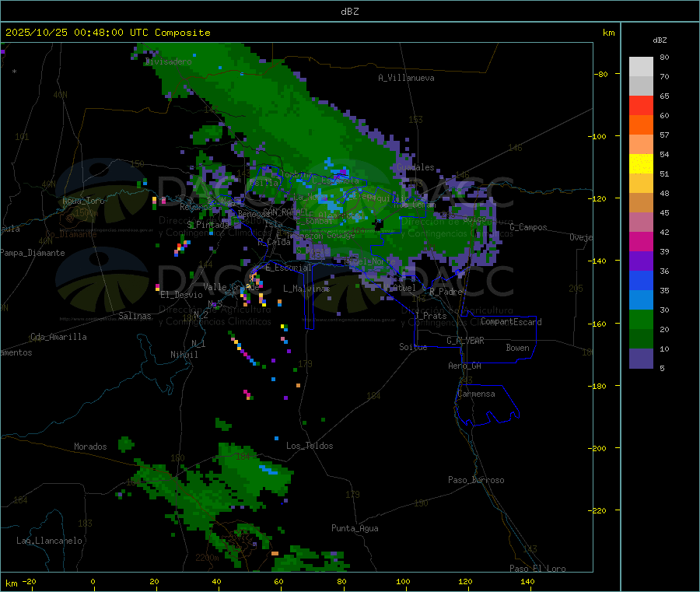
Task: Click the Carmensa location label
Action: tap(476, 394)
